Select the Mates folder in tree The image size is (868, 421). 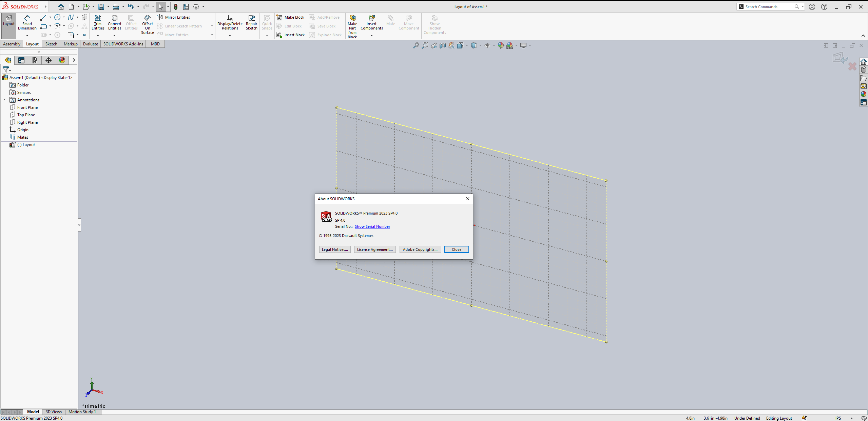coord(22,137)
